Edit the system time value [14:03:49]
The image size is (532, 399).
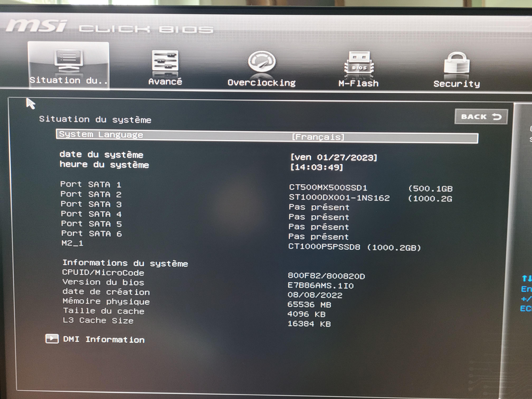(x=317, y=167)
